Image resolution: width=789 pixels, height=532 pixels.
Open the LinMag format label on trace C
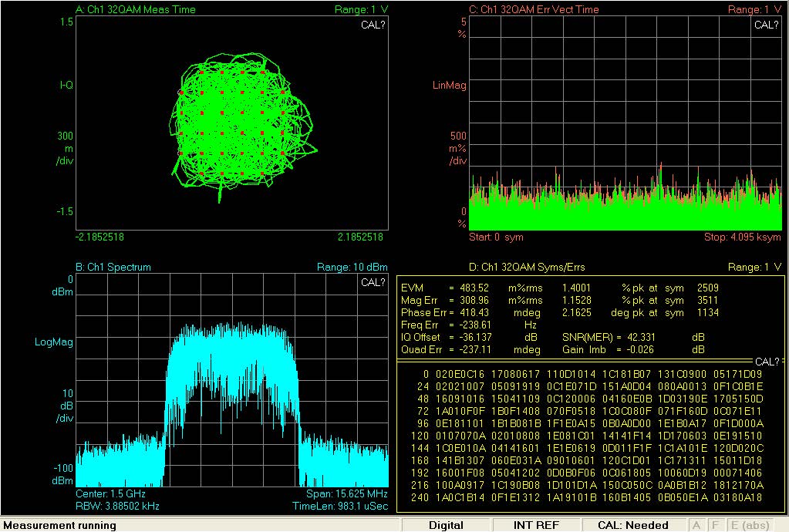449,86
